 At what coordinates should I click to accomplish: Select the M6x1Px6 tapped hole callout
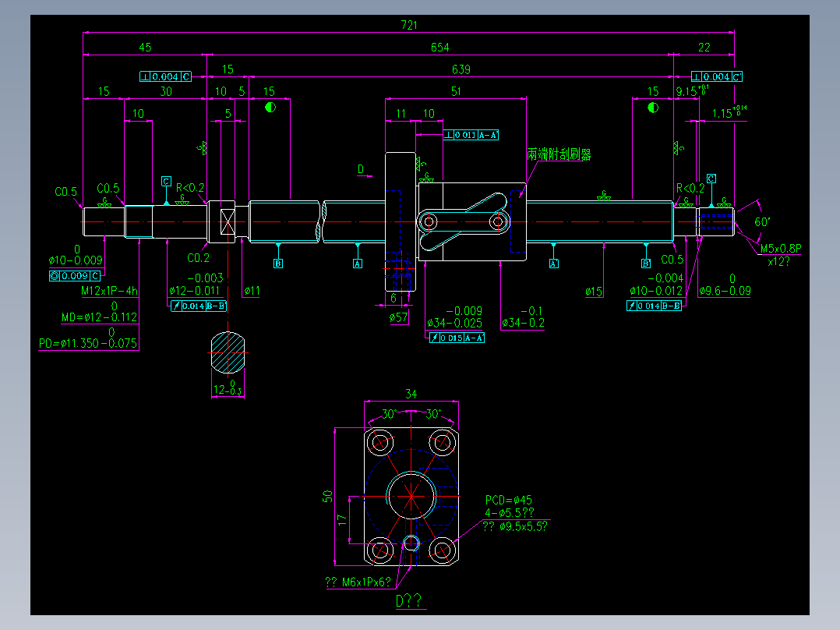pyautogui.click(x=358, y=582)
